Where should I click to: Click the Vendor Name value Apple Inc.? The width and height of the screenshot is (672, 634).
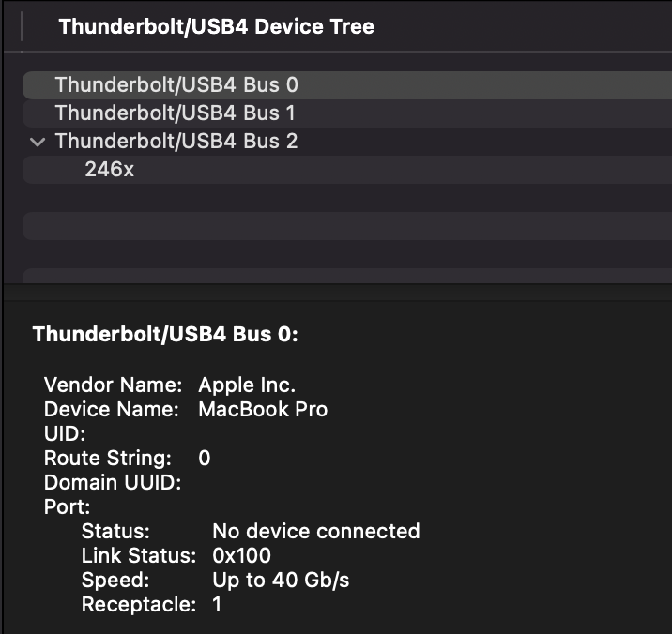247,385
